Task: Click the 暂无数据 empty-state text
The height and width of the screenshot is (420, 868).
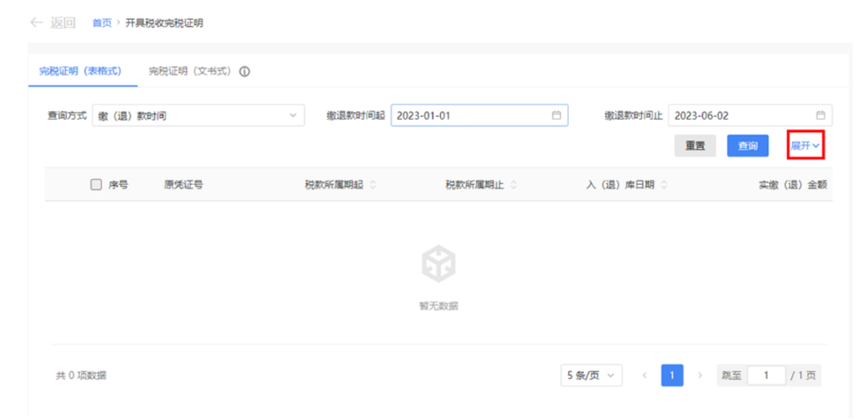Action: click(x=439, y=305)
